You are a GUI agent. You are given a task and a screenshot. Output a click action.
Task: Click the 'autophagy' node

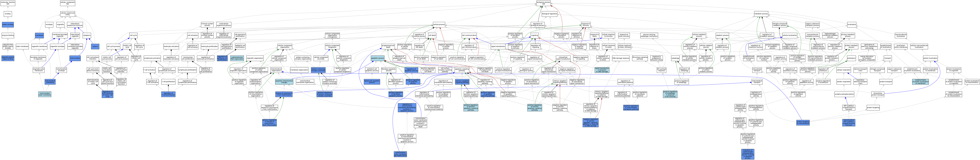[675, 58]
